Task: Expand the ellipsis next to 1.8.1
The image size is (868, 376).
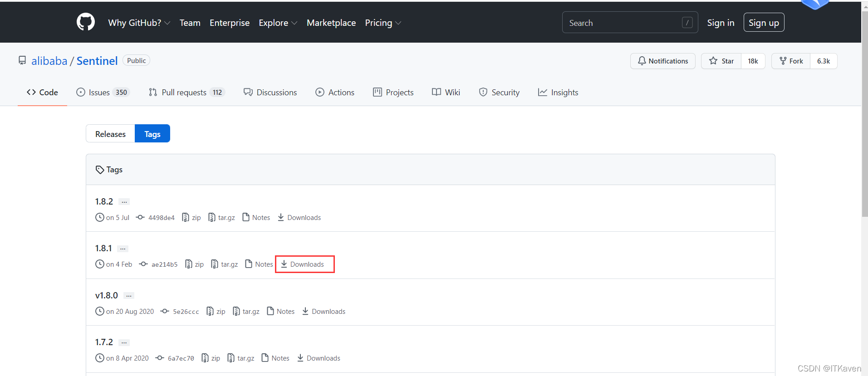Action: 123,249
